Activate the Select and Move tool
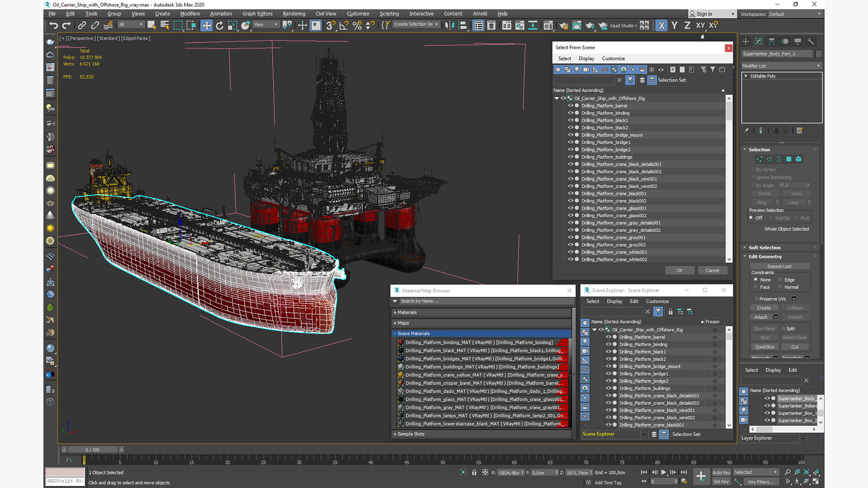868x488 pixels. click(207, 25)
